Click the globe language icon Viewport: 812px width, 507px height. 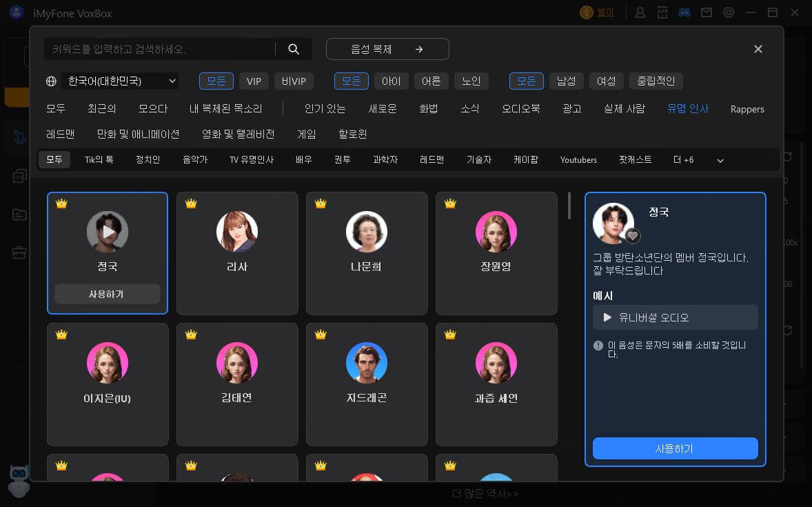tap(51, 81)
